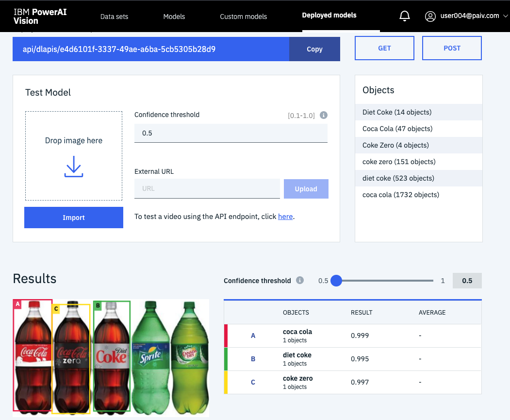Screen dimensions: 510x420
Task: Click the user profile avatar icon
Action: pyautogui.click(x=430, y=17)
